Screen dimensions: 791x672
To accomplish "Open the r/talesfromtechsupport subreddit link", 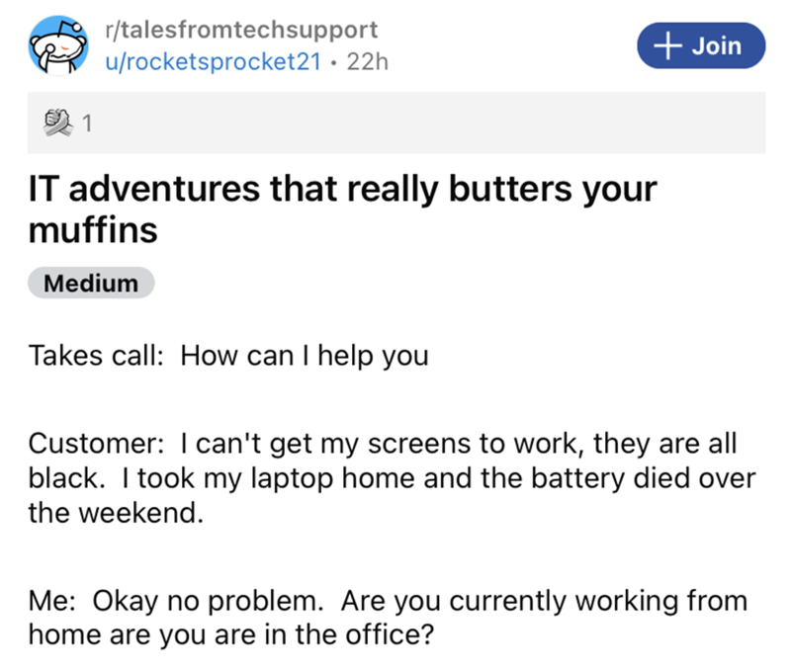I will click(238, 32).
